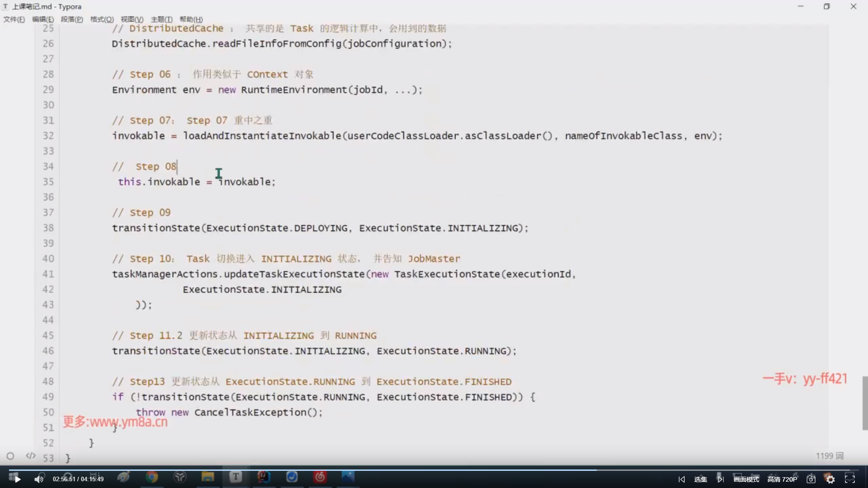Mute the video player volume
Screen dimensions: 868x488
pos(39,479)
